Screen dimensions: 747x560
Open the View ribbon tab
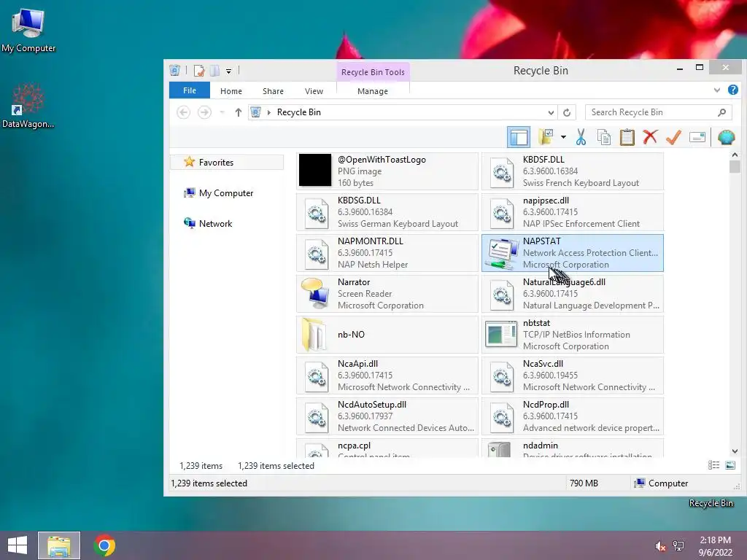click(314, 91)
